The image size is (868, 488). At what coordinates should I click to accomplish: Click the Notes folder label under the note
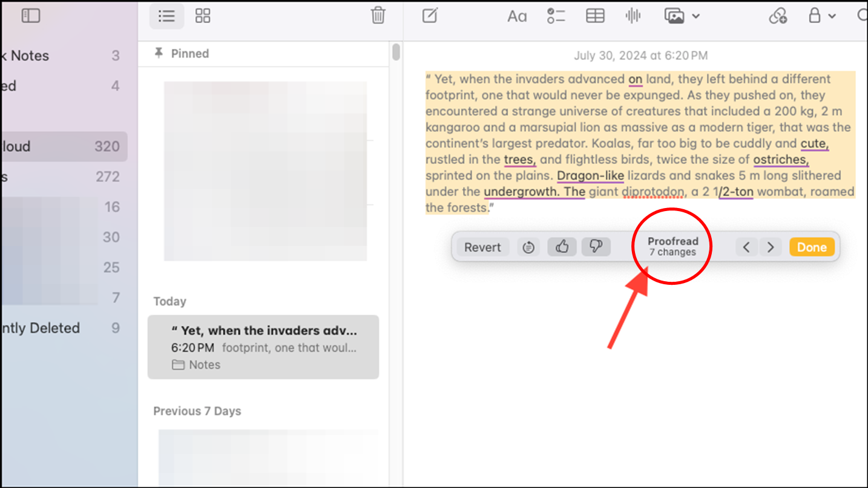pos(196,365)
